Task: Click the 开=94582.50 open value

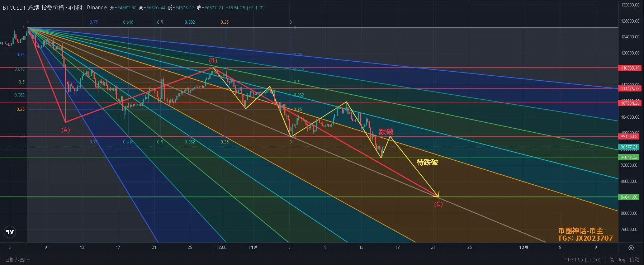Action: pyautogui.click(x=123, y=8)
